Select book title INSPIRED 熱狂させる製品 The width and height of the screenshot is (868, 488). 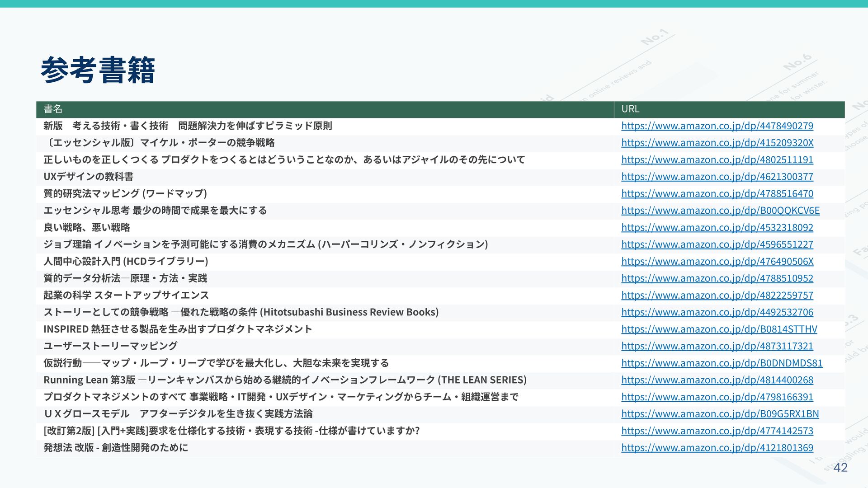(178, 329)
